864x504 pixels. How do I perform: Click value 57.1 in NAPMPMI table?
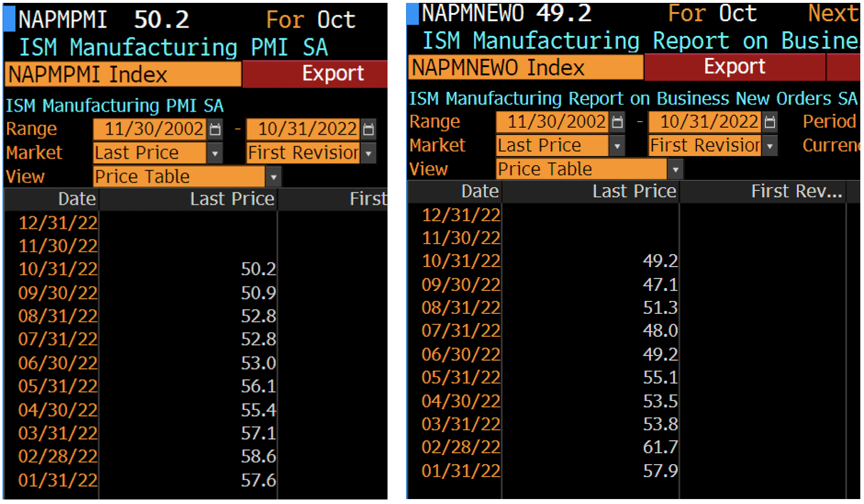(258, 434)
